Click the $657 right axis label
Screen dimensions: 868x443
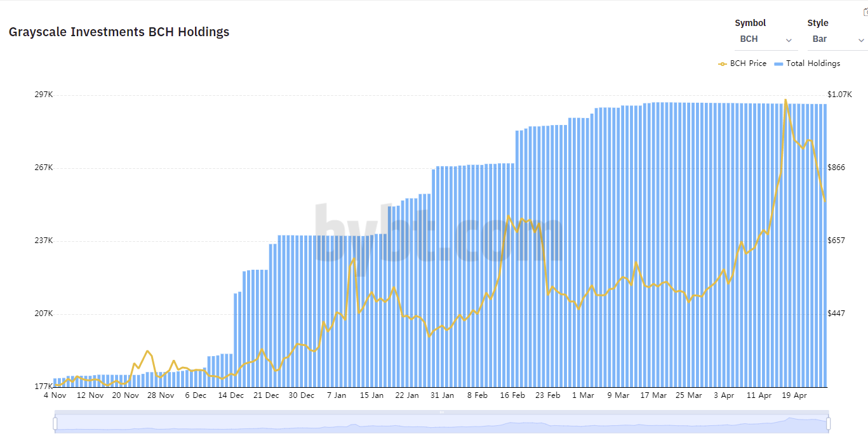tap(836, 241)
